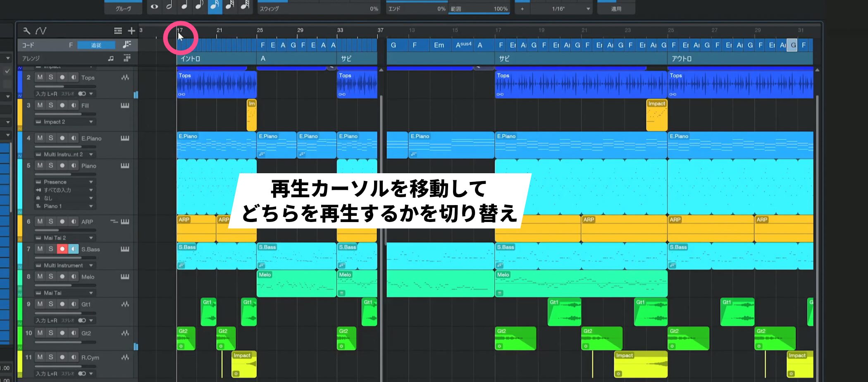Image resolution: width=868 pixels, height=382 pixels.
Task: Open the track list icon
Action: 118,31
